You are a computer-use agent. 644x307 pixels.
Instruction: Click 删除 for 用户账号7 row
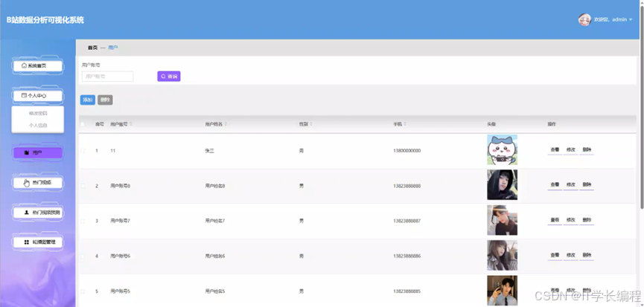[x=587, y=220]
